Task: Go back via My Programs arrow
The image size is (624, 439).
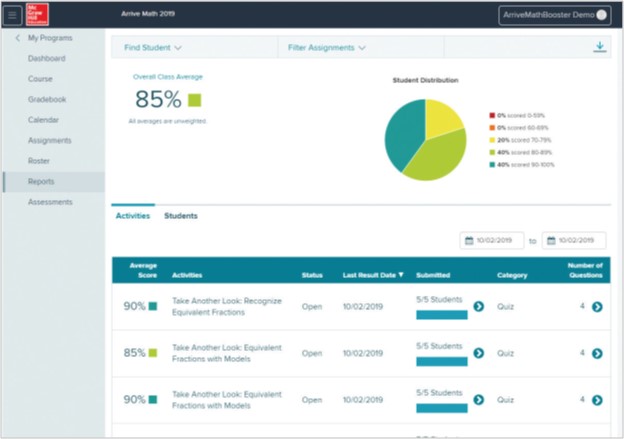Action: point(18,38)
